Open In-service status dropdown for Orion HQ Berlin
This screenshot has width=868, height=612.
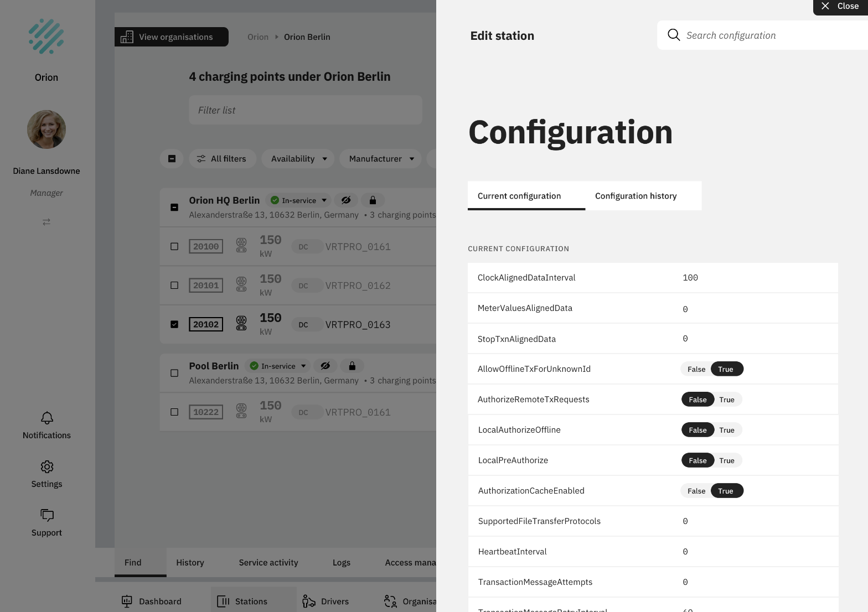pos(299,200)
